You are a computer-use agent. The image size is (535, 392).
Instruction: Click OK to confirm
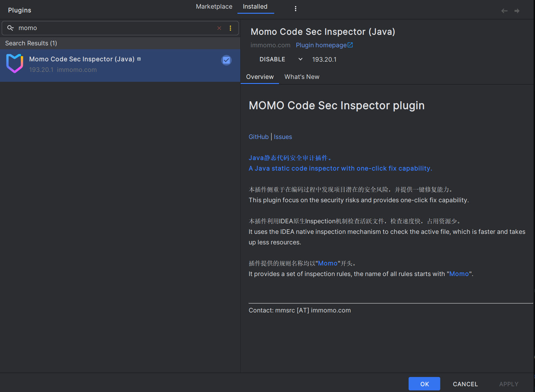(424, 384)
